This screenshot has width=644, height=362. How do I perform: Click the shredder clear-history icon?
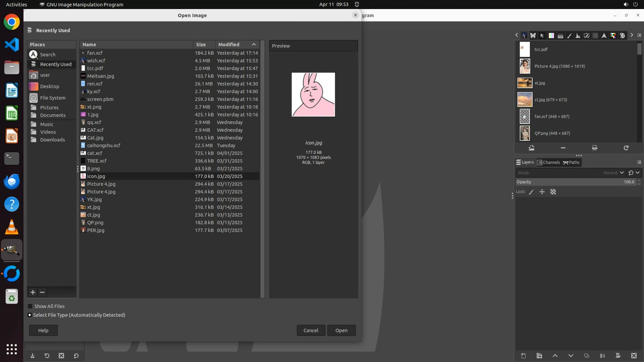[x=594, y=148]
